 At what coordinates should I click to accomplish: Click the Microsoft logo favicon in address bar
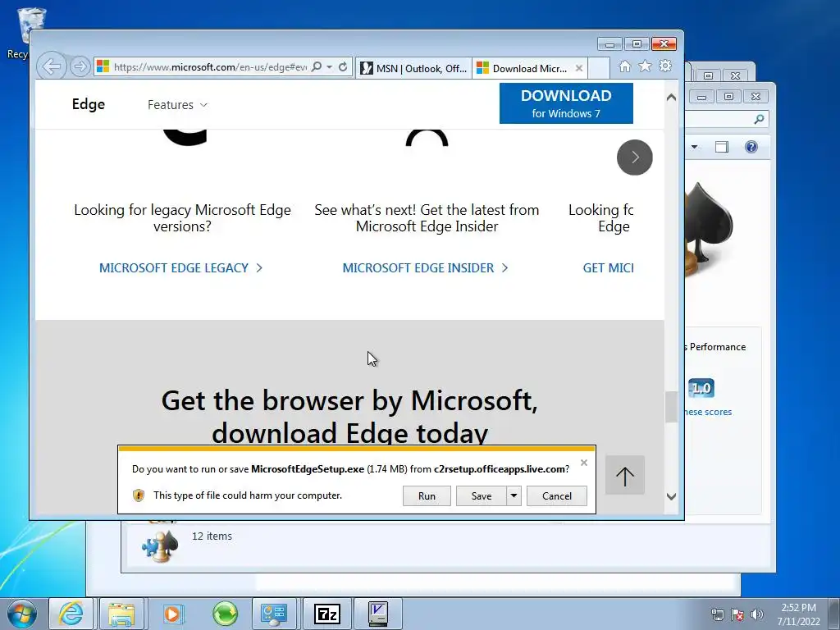[x=103, y=67]
